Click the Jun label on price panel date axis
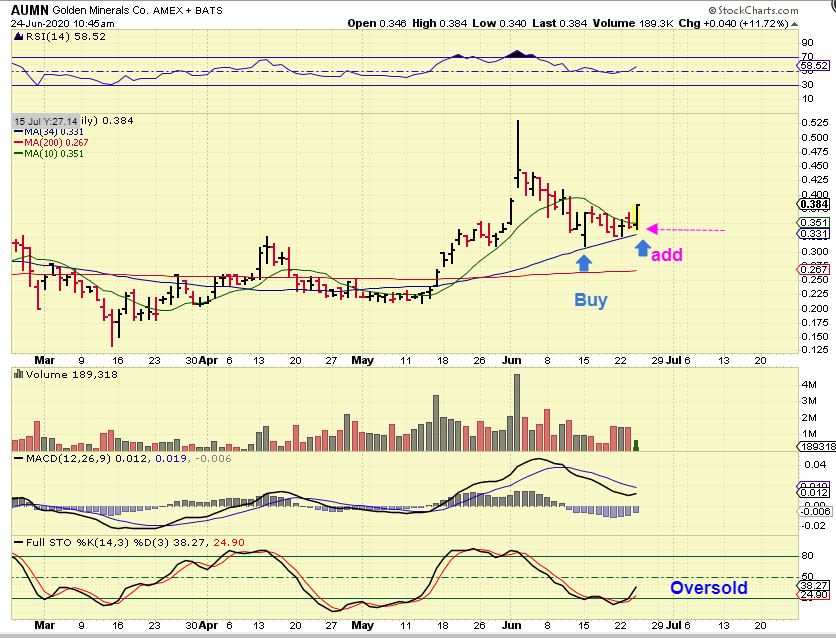Screen dimensions: 836x638 [511, 360]
